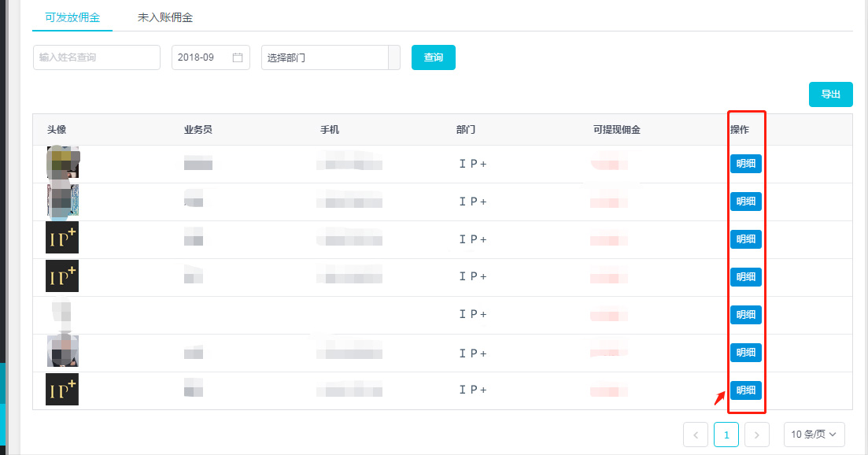The image size is (868, 455).
Task: Click the 2018-09 month picker field
Action: (x=203, y=57)
